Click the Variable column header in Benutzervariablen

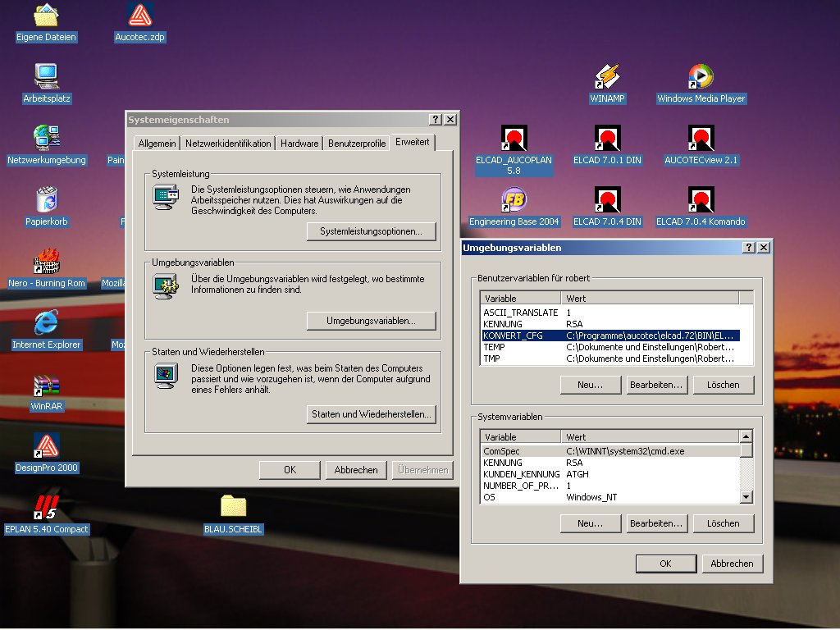pyautogui.click(x=521, y=299)
